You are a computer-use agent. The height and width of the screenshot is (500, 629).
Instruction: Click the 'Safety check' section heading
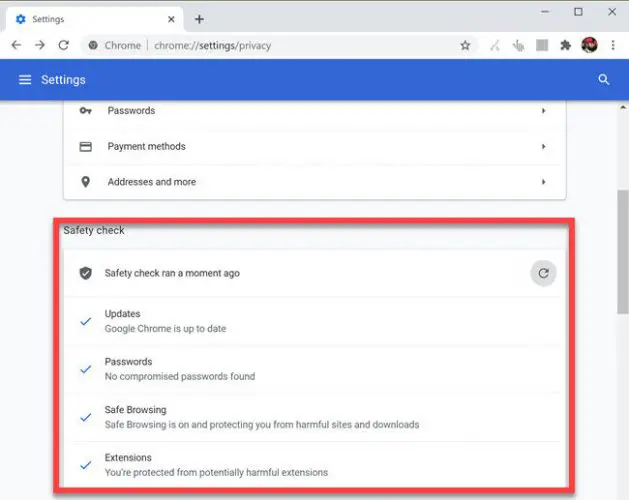click(94, 230)
